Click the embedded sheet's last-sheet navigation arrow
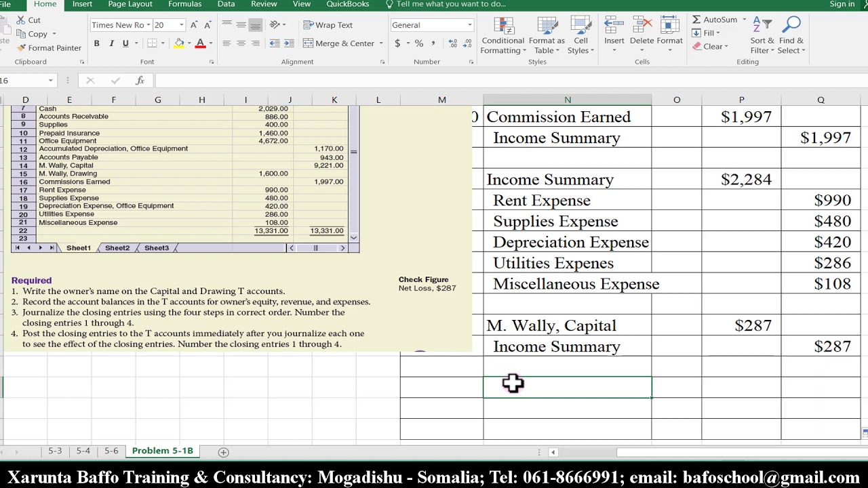This screenshot has width=868, height=488. pos(52,248)
